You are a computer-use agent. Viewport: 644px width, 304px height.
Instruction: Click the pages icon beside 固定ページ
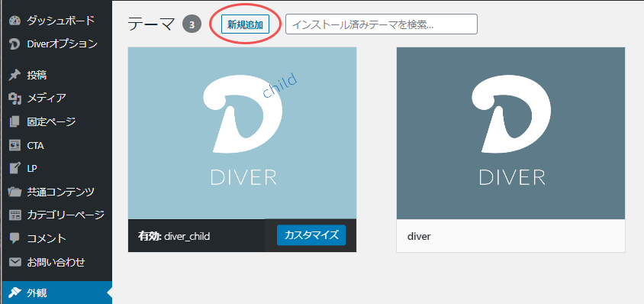click(x=14, y=121)
